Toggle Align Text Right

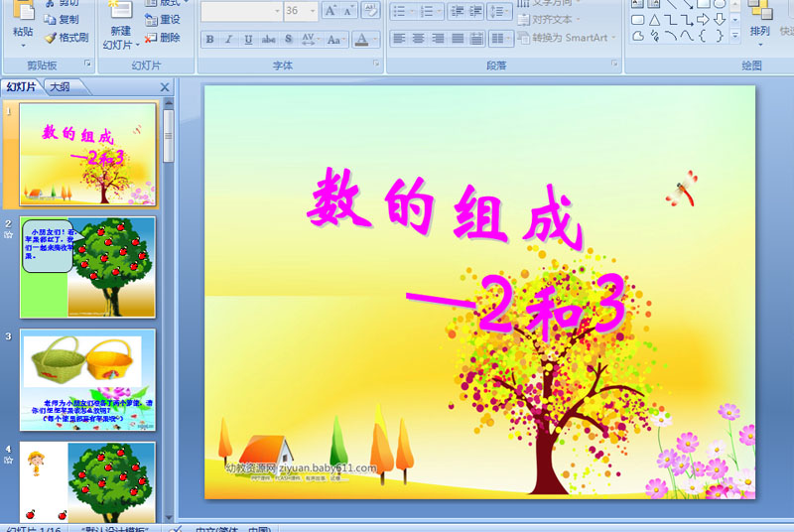[438, 39]
